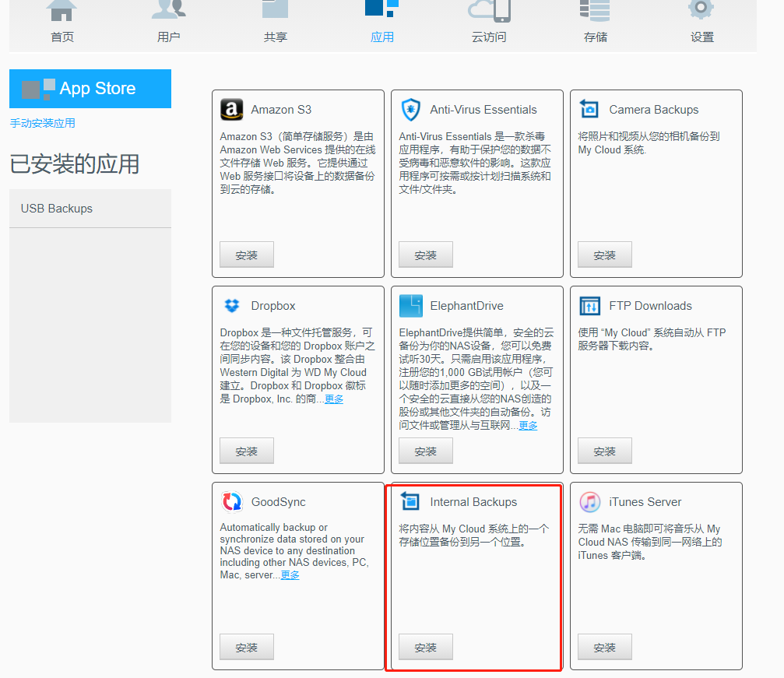Click the Camera Backups title text
Viewport: 784px width, 678px height.
coord(653,110)
